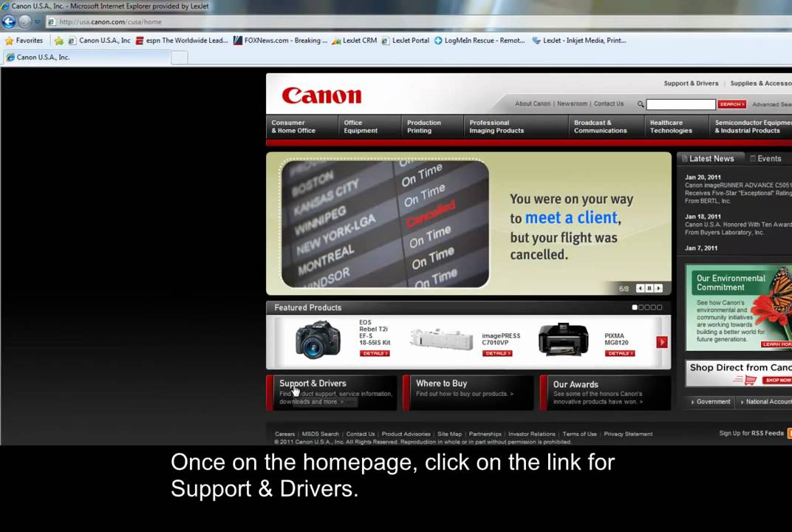The width and height of the screenshot is (792, 532).
Task: Open Supplies & Accessories header link
Action: click(x=761, y=83)
